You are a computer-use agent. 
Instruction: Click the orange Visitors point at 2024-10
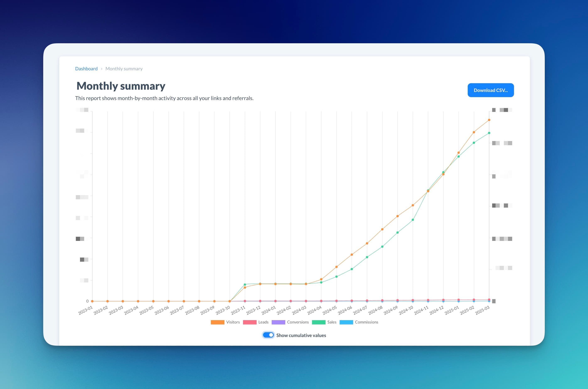413,205
